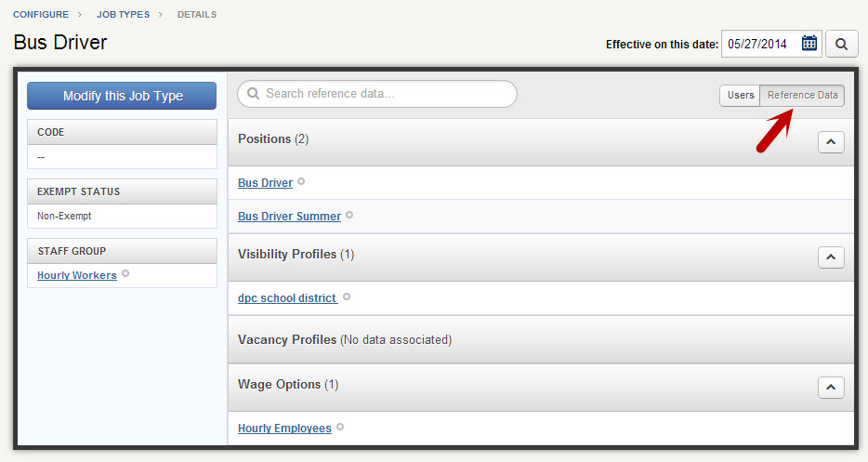
Task: Click the effective date input field
Action: [771, 44]
